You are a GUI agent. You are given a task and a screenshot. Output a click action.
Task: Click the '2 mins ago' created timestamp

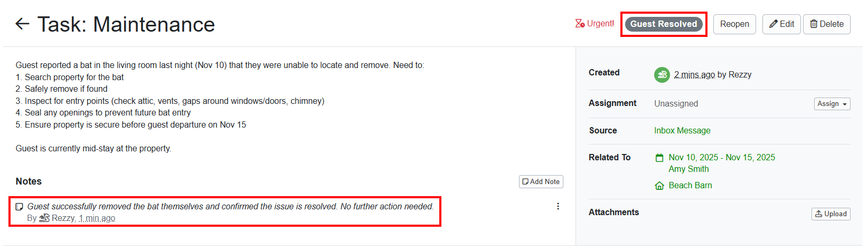(x=694, y=75)
